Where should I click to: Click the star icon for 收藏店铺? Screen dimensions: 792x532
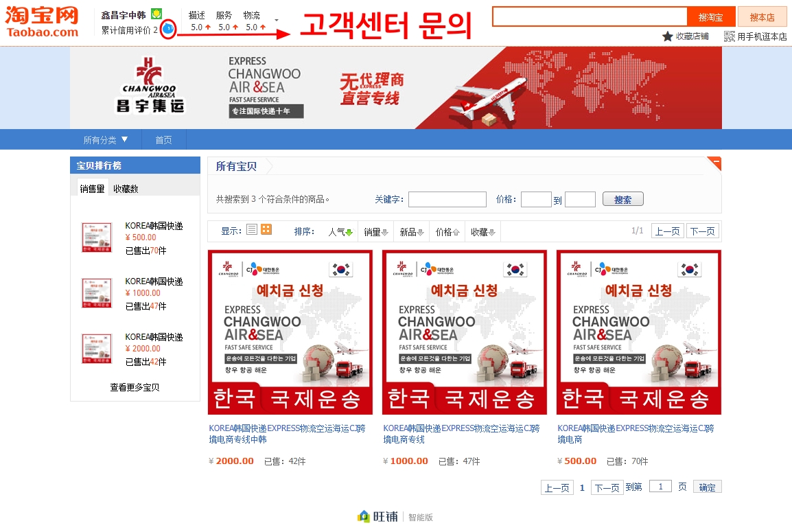click(667, 36)
